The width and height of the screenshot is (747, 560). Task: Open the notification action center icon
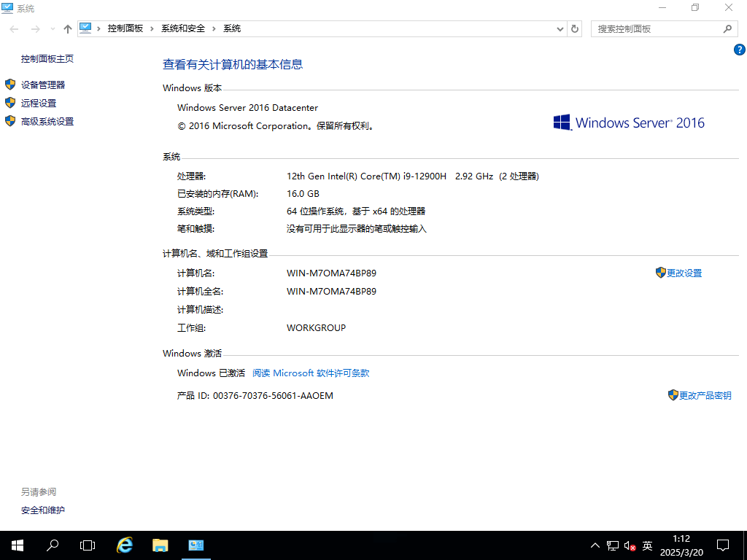pos(722,545)
